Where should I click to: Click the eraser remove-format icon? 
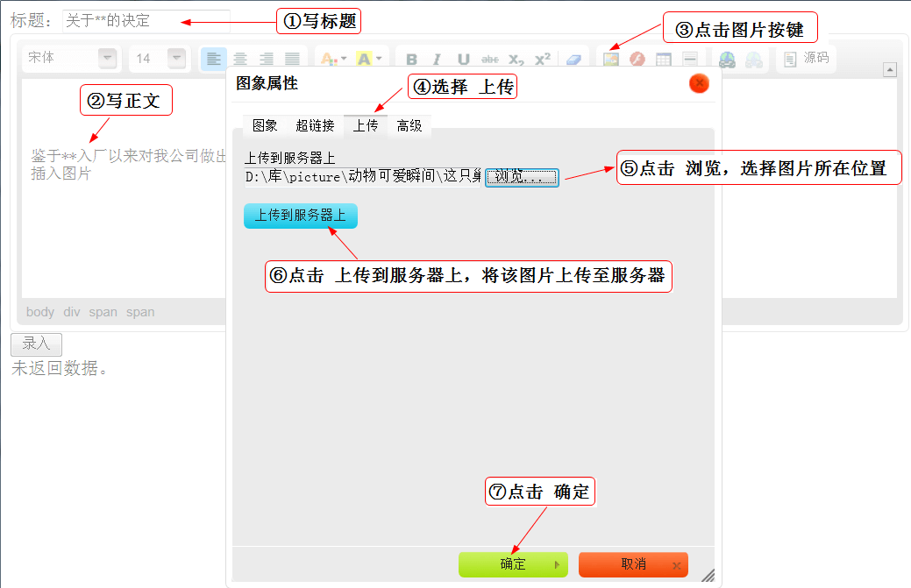tap(573, 59)
